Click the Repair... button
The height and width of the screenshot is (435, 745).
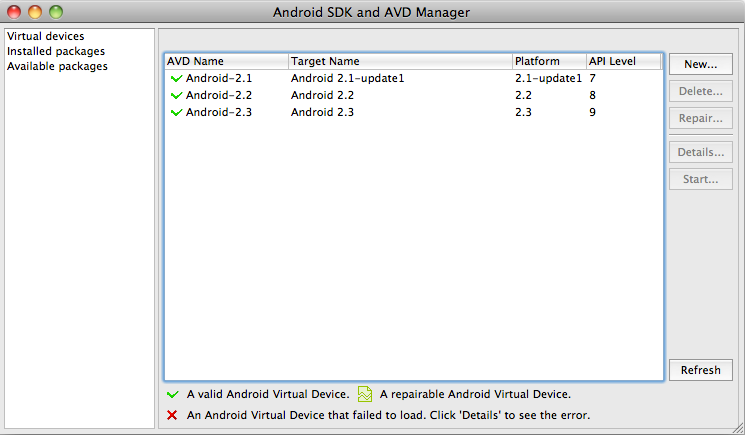click(701, 118)
